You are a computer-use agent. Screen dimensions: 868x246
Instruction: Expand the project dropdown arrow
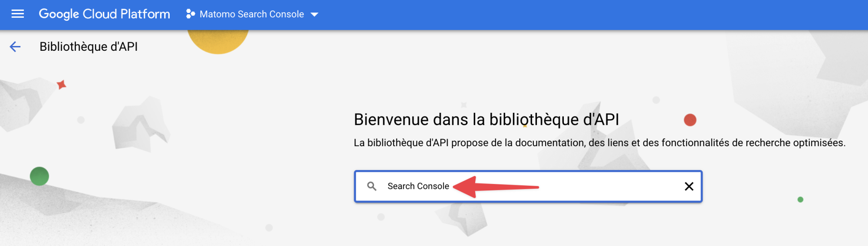315,15
